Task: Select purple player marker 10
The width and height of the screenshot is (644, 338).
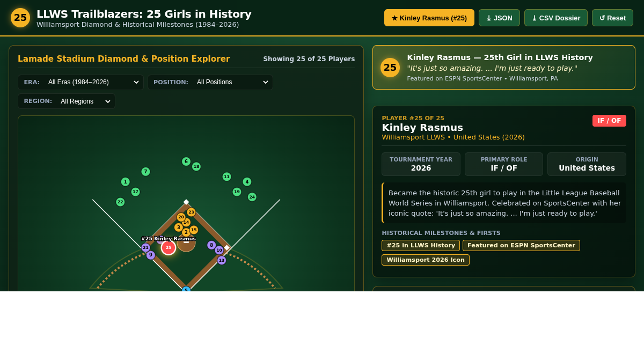Action: point(219,250)
